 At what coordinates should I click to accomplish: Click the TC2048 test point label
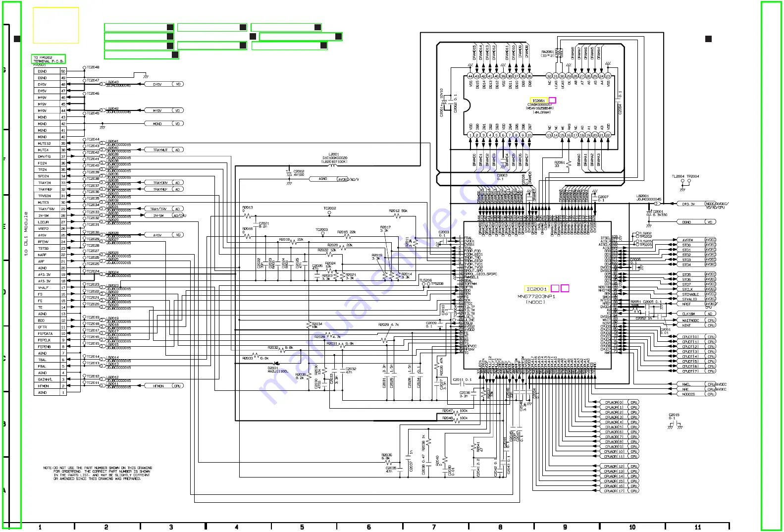click(x=93, y=67)
